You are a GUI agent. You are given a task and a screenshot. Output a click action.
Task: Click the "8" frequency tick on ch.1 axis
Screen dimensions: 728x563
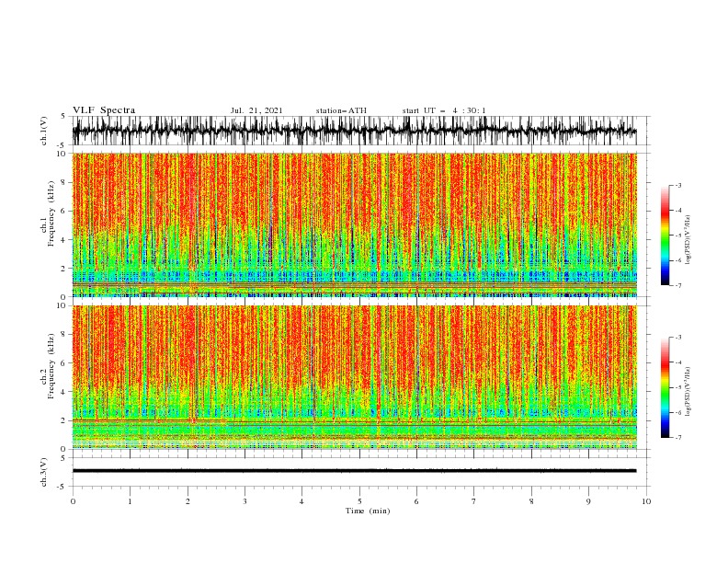pyautogui.click(x=65, y=182)
